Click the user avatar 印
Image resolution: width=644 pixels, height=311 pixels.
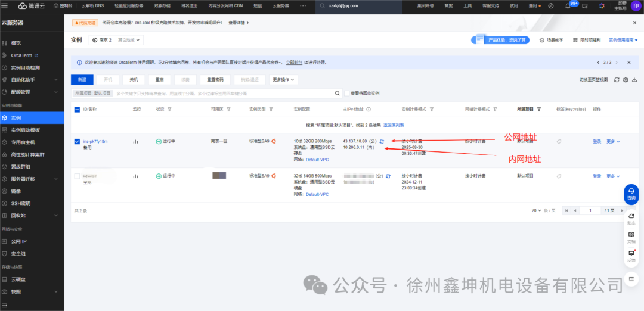pos(634,6)
